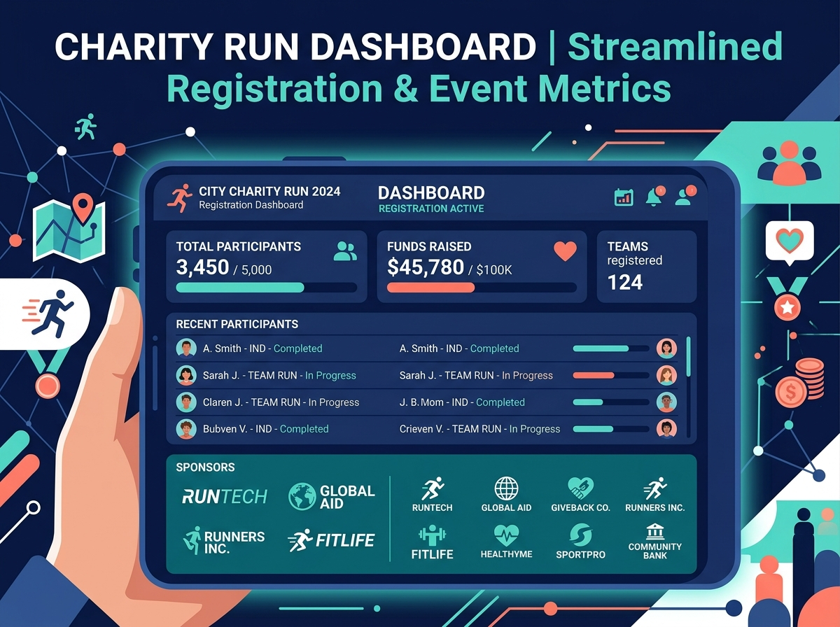Screen dimensions: 840x627
Task: Click the group of people icon outside the tablet
Action: coord(789,164)
